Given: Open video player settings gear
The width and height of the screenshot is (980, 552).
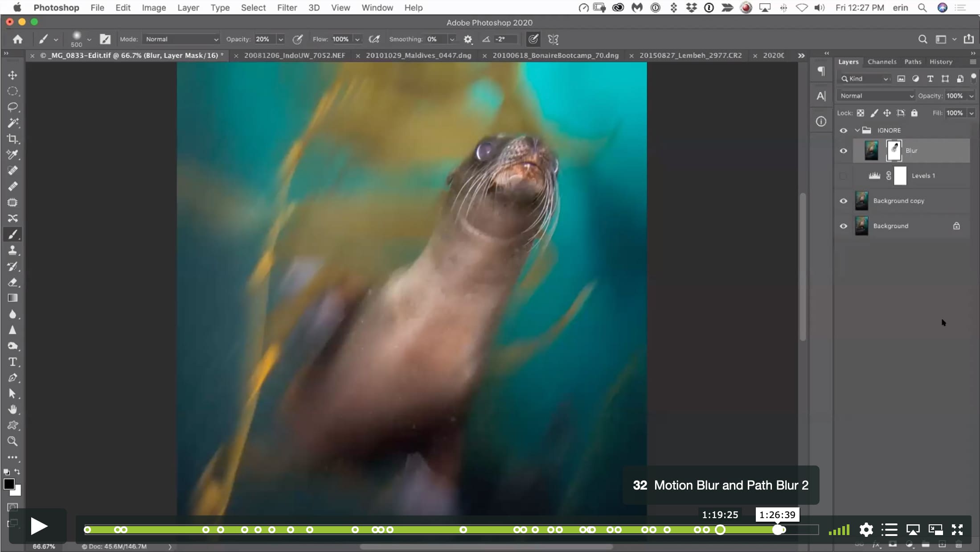Looking at the screenshot, I should pyautogui.click(x=865, y=530).
